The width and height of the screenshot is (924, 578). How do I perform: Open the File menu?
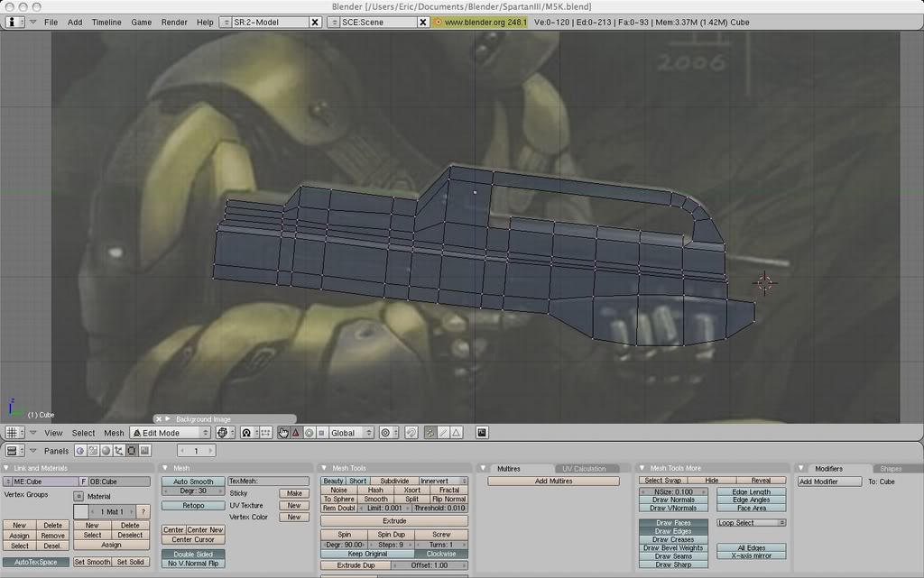(51, 23)
